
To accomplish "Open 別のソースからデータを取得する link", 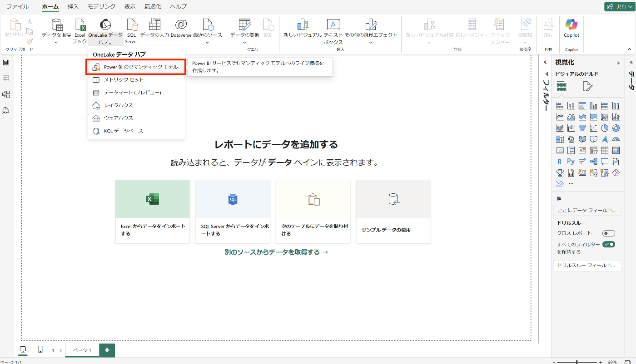I will pyautogui.click(x=276, y=252).
